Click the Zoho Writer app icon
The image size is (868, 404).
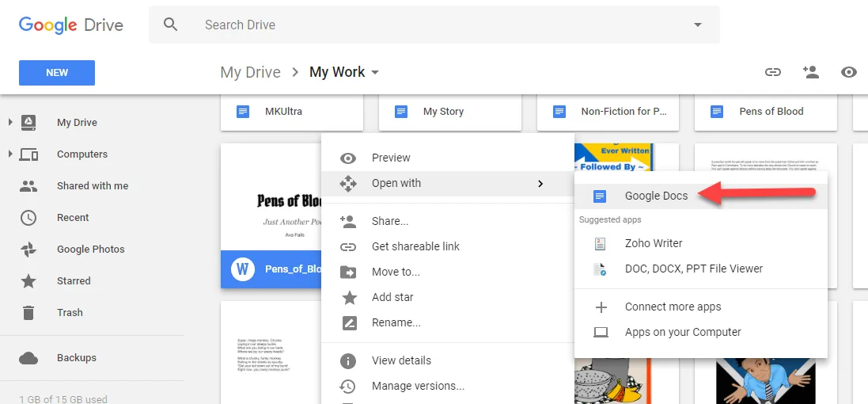(600, 243)
